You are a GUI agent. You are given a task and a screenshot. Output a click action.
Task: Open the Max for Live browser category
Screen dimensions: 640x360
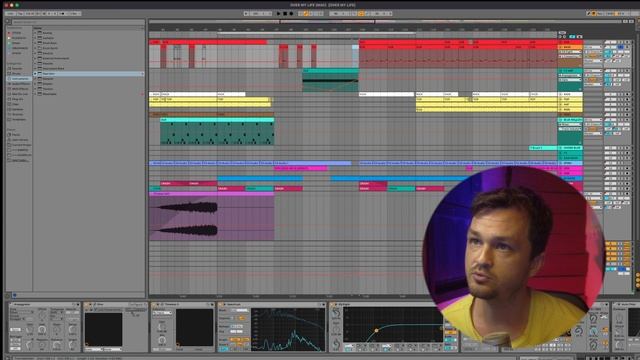tap(18, 94)
